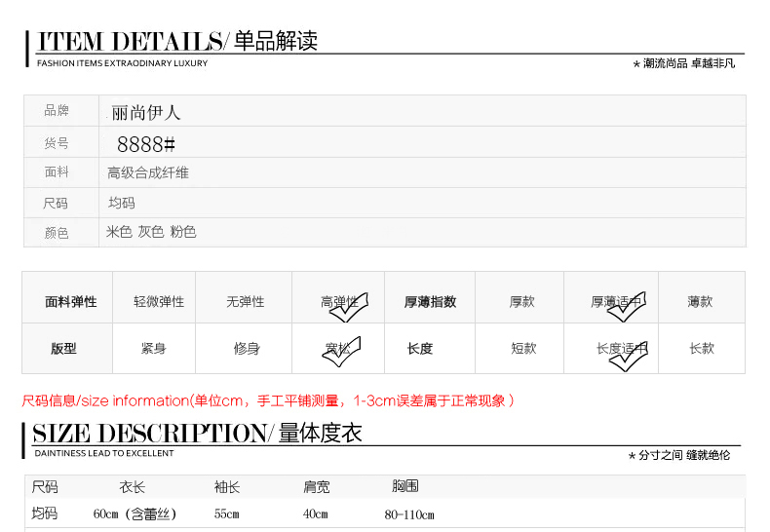Click the 胸围 column header
Image resolution: width=770 pixels, height=532 pixels.
(405, 486)
